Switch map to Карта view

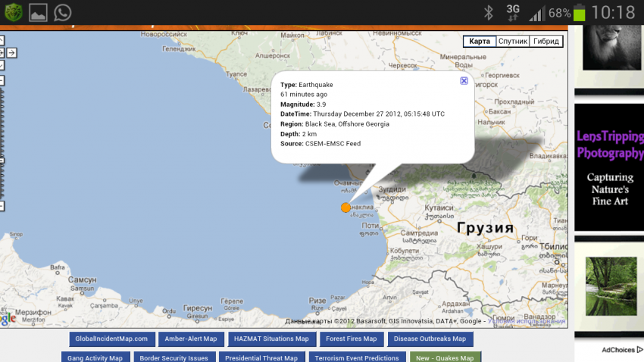(x=479, y=42)
